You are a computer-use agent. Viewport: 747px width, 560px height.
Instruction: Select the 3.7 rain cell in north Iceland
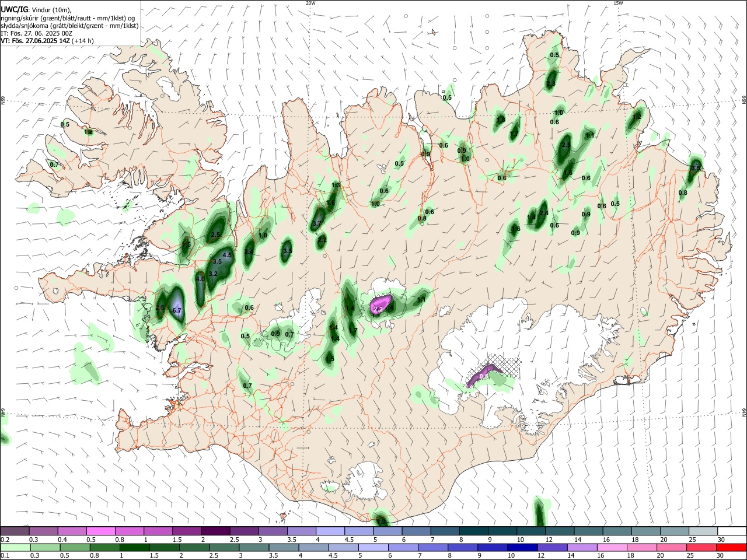pos(317,223)
